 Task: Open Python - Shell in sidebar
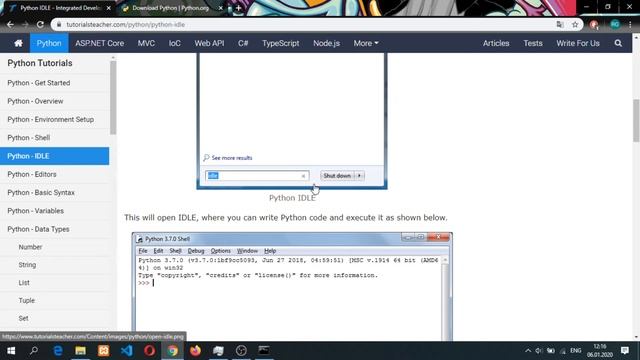coord(55,138)
